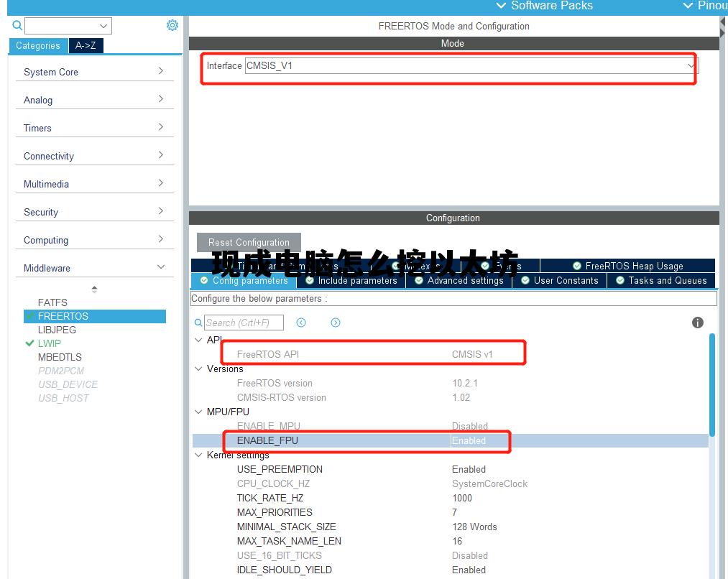Click the parameter search field

click(244, 323)
